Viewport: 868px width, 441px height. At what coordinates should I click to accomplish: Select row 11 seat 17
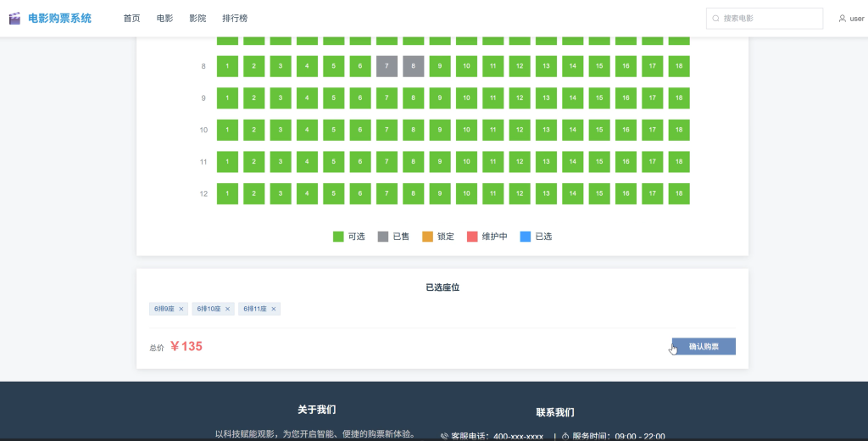click(653, 162)
